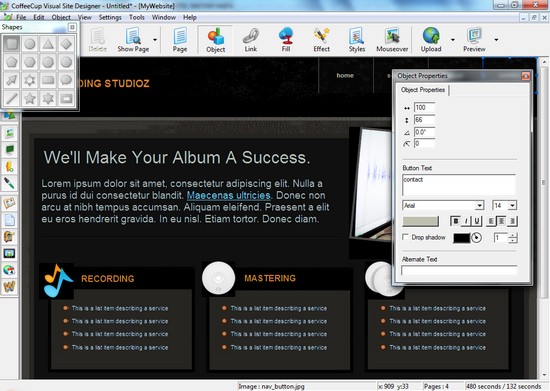Click the black drop shadow color swatch
The image size is (550, 391).
(461, 238)
